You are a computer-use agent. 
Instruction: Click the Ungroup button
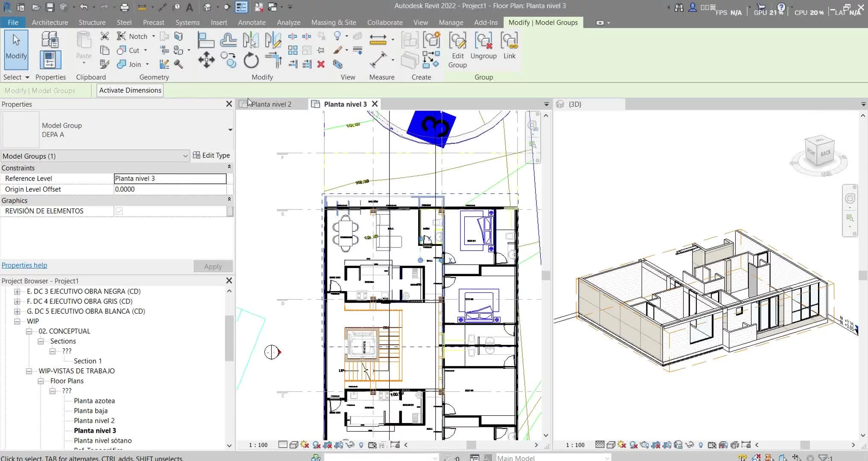pos(484,46)
